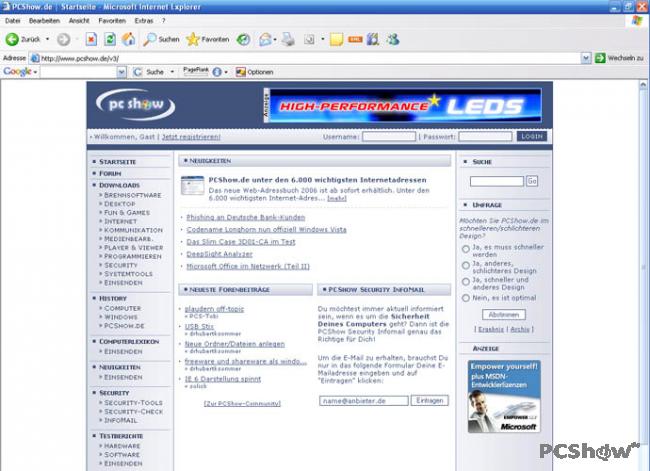The height and width of the screenshot is (471, 650).
Task: Open Favoriten with the star icon
Action: (207, 39)
